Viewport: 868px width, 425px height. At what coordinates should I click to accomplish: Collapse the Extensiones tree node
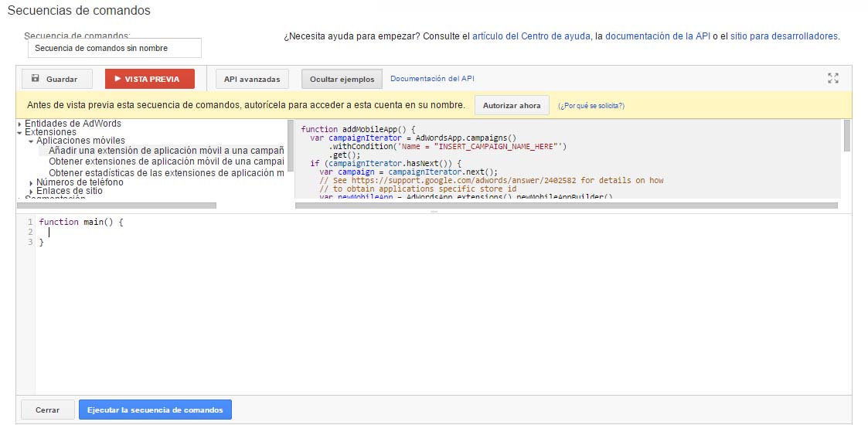click(19, 133)
